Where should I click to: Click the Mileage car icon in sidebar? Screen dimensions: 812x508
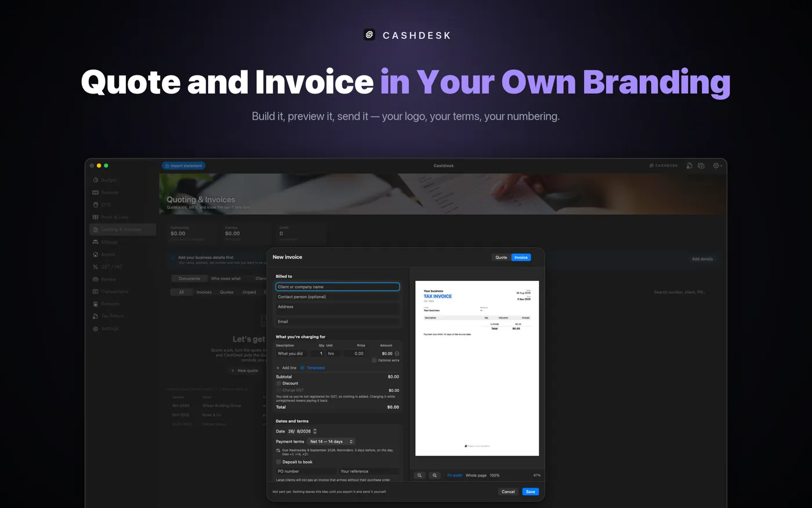point(96,242)
